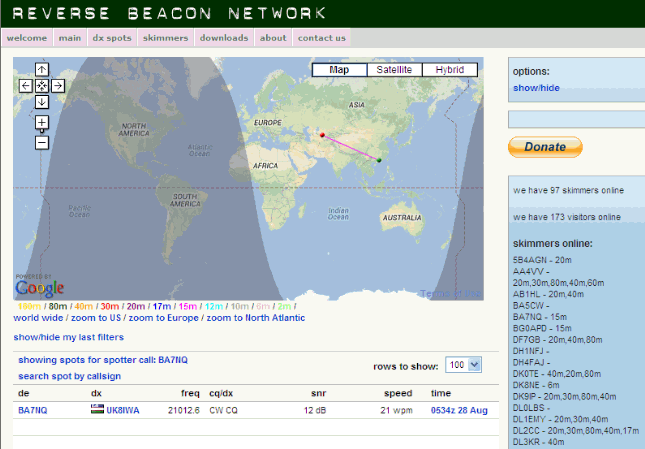Click the time column header
The image size is (645, 449).
441,393
